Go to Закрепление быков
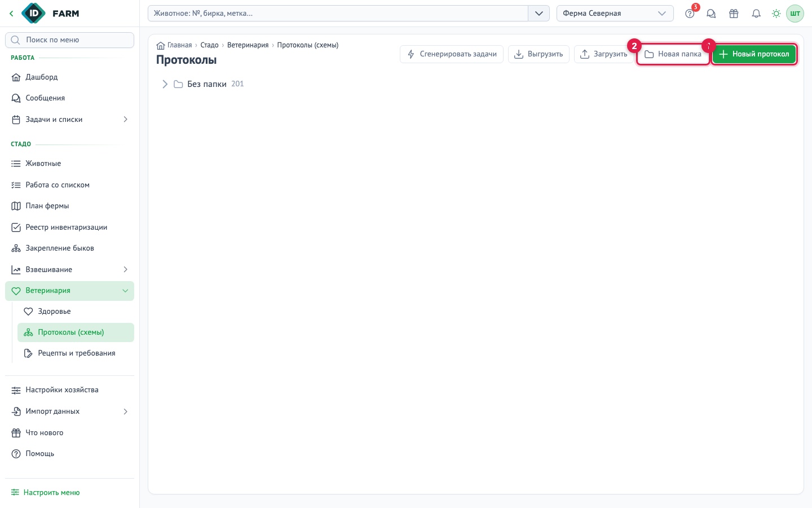This screenshot has width=812, height=508. click(69, 248)
